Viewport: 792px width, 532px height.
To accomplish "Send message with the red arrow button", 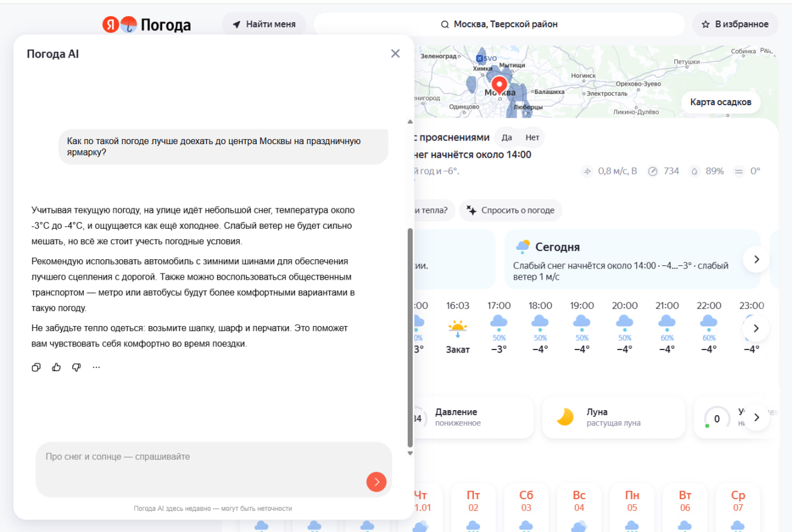I will tap(376, 482).
